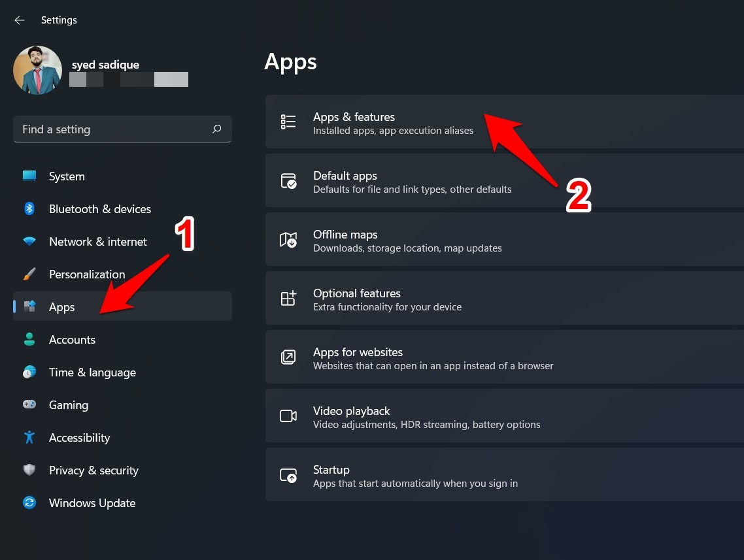Click the Offline maps icon
Image resolution: width=744 pixels, height=560 pixels.
[288, 240]
